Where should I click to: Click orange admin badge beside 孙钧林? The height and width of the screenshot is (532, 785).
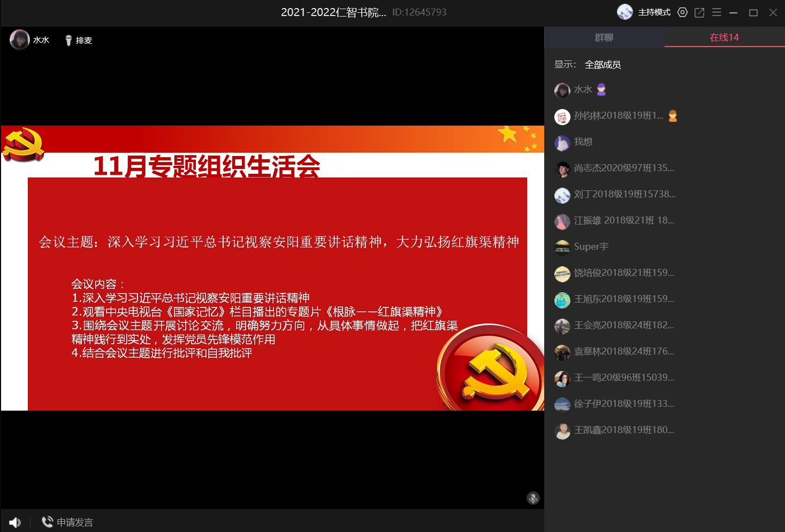pos(673,116)
